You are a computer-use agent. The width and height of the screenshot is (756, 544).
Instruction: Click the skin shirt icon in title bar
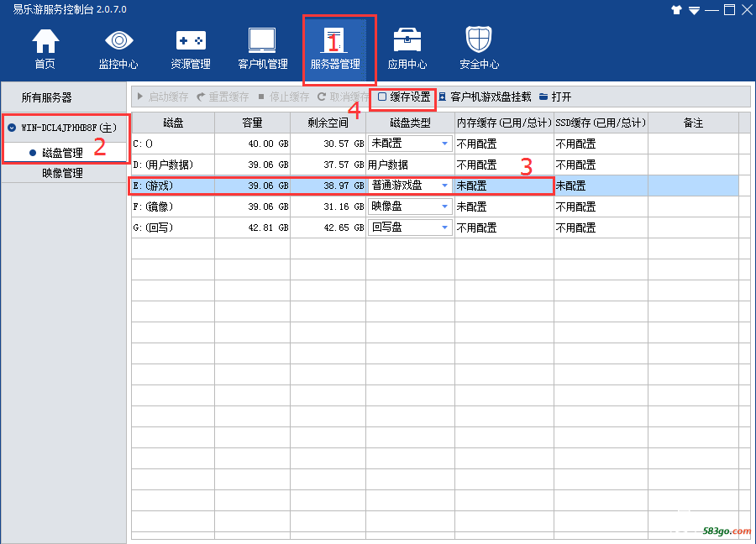pyautogui.click(x=677, y=10)
